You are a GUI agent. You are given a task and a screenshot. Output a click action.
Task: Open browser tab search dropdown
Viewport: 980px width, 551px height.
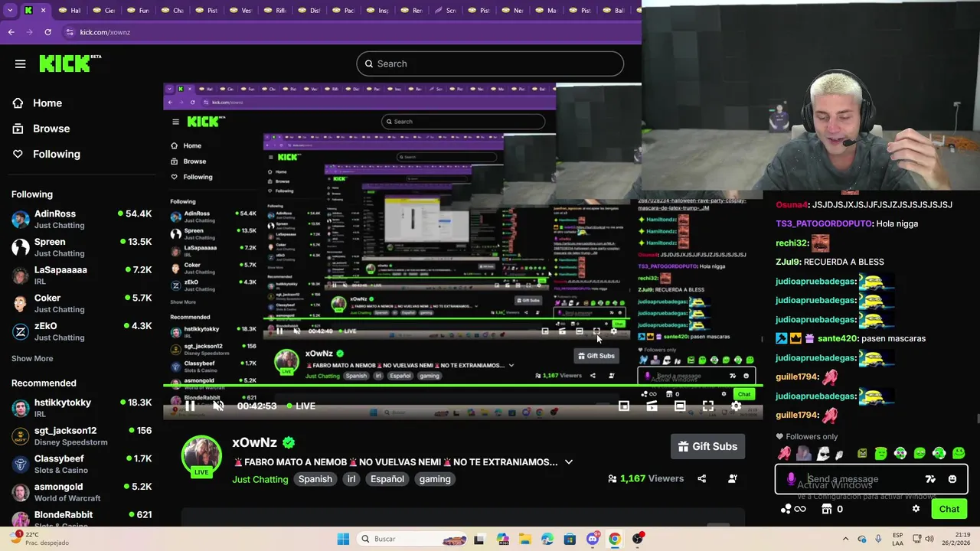[10, 11]
